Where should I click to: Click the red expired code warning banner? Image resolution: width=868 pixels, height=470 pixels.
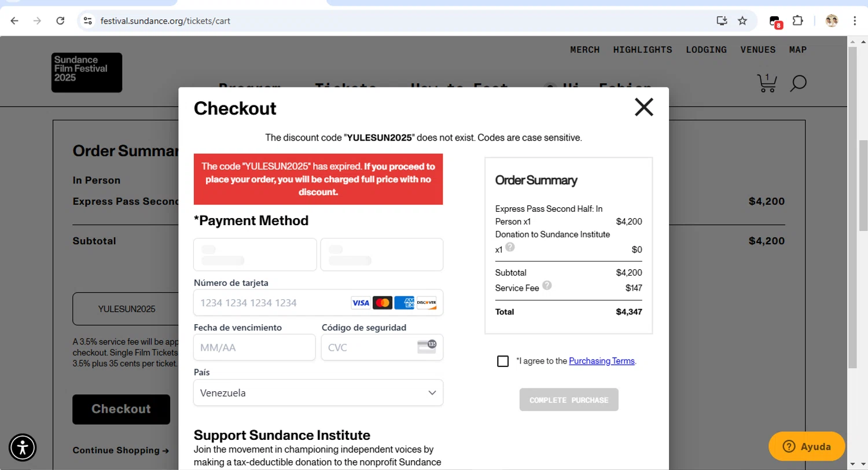tap(318, 179)
